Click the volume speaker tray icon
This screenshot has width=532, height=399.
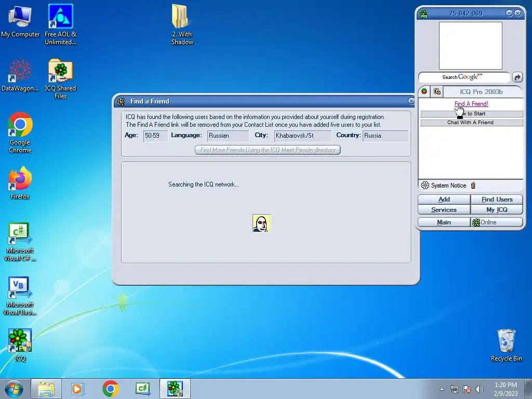point(479,389)
